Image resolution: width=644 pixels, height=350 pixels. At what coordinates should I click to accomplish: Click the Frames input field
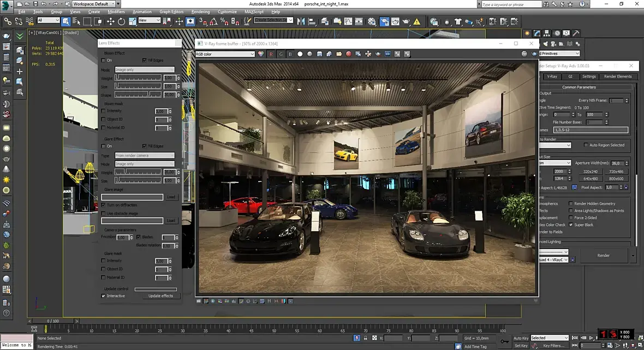pos(590,130)
